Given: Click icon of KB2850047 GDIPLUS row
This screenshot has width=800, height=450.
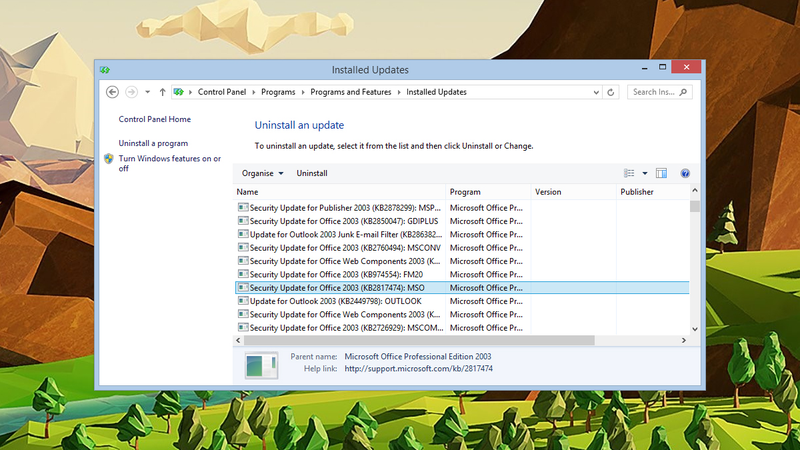Looking at the screenshot, I should 243,220.
